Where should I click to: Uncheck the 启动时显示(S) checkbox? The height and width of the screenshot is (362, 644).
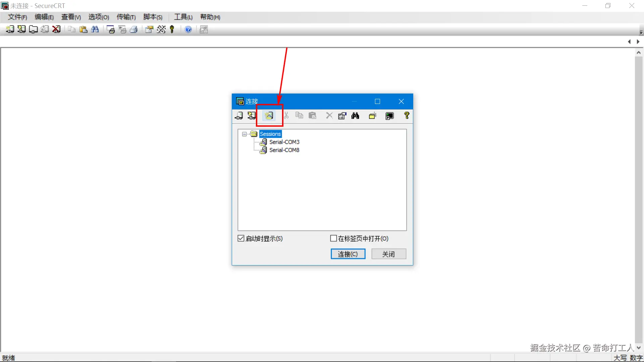pos(241,238)
